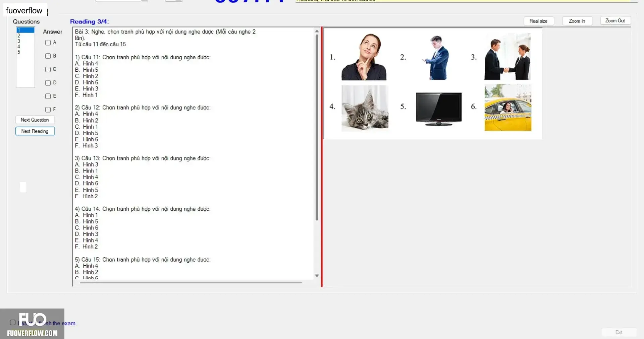Check answer option B
This screenshot has height=339, width=644.
[x=48, y=56]
